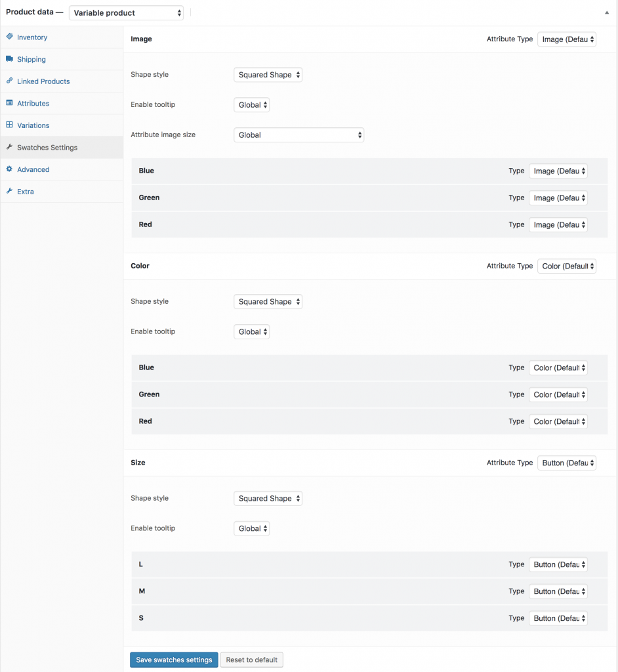618x672 pixels.
Task: Open Attribute Type selector for Size
Action: (x=567, y=463)
